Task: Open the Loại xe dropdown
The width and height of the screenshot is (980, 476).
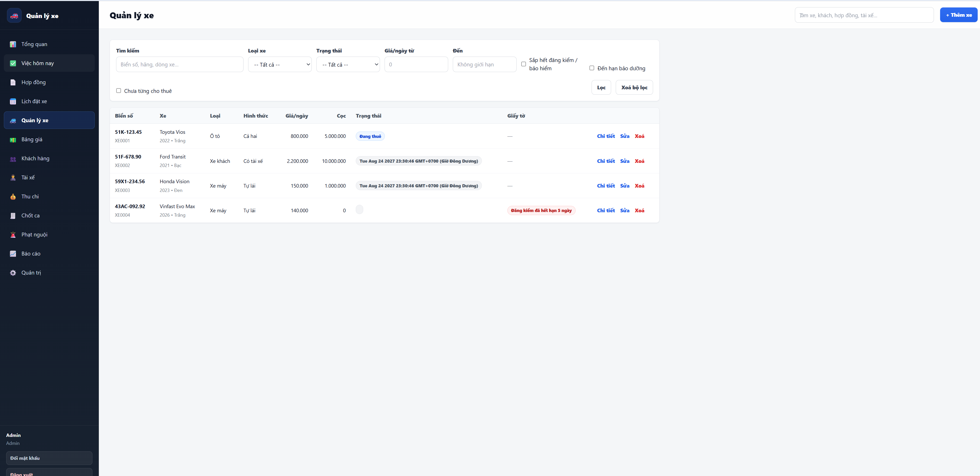Action: pyautogui.click(x=280, y=64)
